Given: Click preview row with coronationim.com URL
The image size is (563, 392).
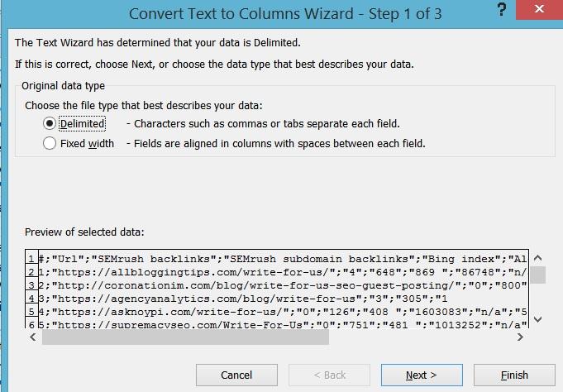Looking at the screenshot, I should (x=283, y=285).
